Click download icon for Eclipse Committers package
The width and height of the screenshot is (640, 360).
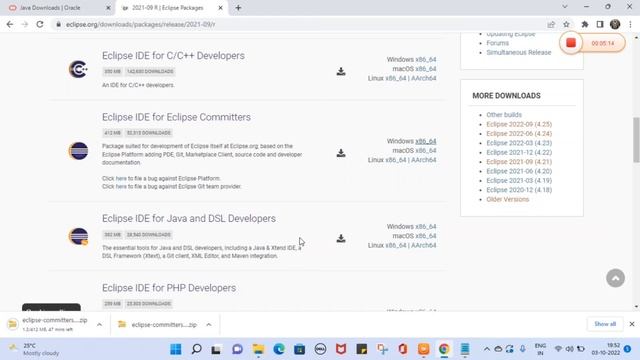pyautogui.click(x=341, y=153)
